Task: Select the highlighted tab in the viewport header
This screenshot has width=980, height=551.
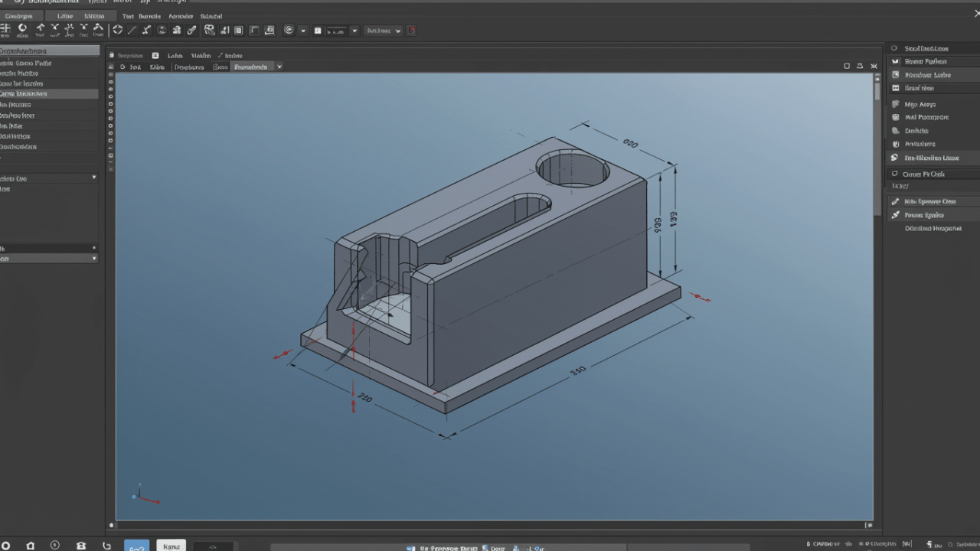Action: [x=251, y=67]
